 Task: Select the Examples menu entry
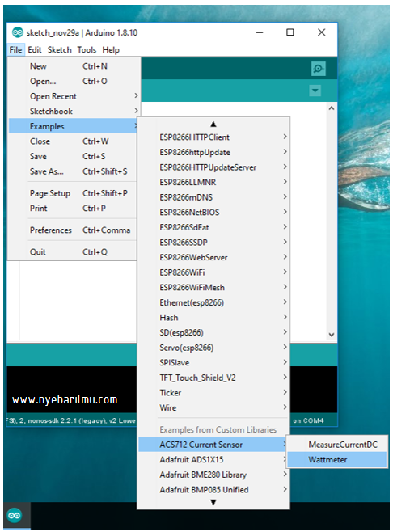(x=73, y=126)
